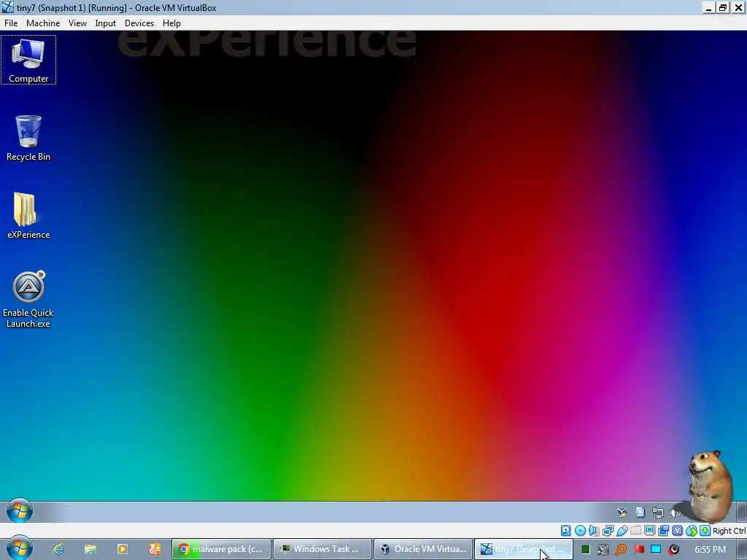
Task: Open the Machine menu
Action: click(x=43, y=23)
